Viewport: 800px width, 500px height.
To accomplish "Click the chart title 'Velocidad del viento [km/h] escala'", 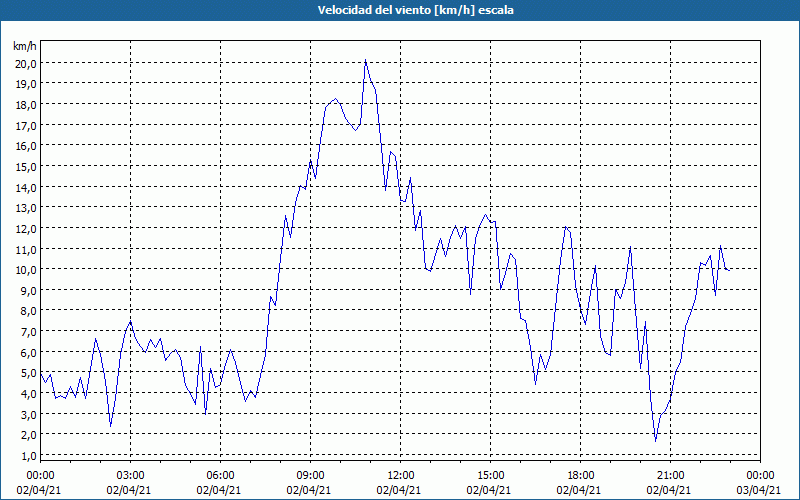I will (415, 10).
